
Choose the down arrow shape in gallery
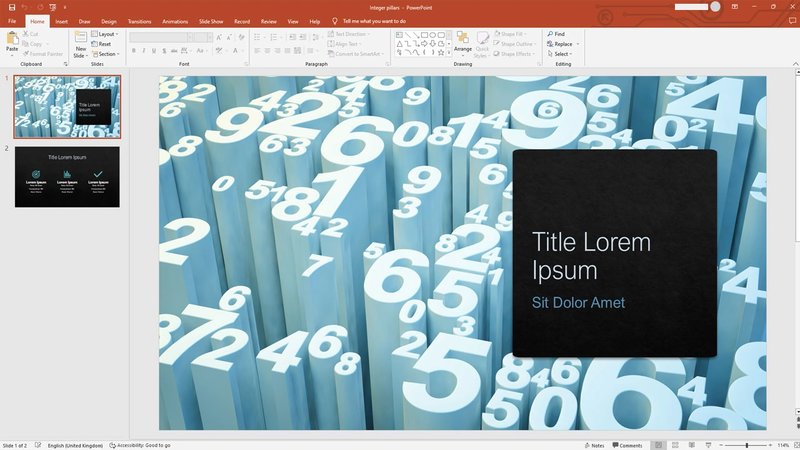pyautogui.click(x=433, y=44)
